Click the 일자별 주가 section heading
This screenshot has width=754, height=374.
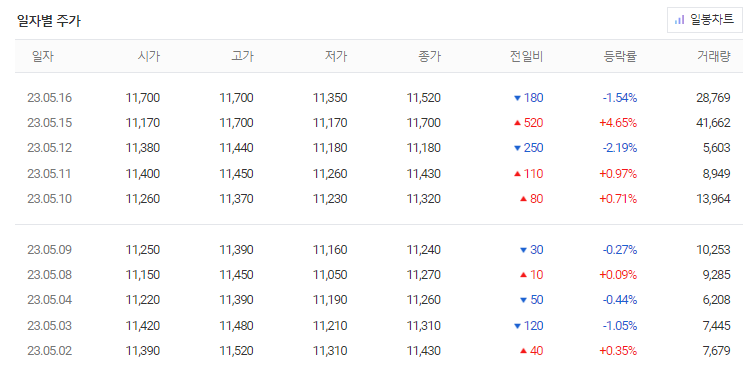click(48, 21)
